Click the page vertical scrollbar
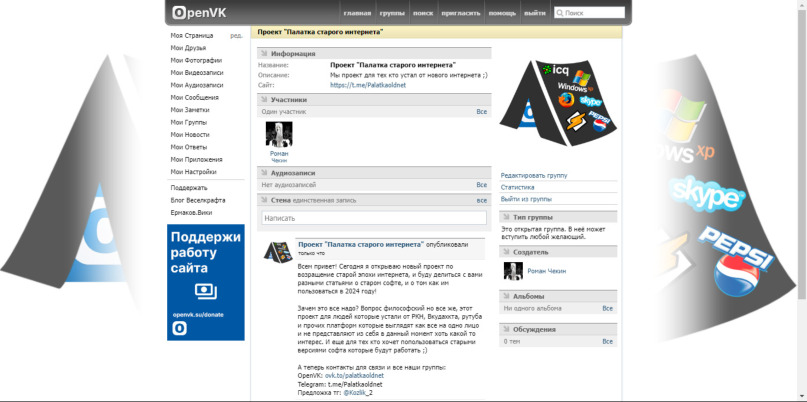This screenshot has width=807, height=402. tap(802, 154)
